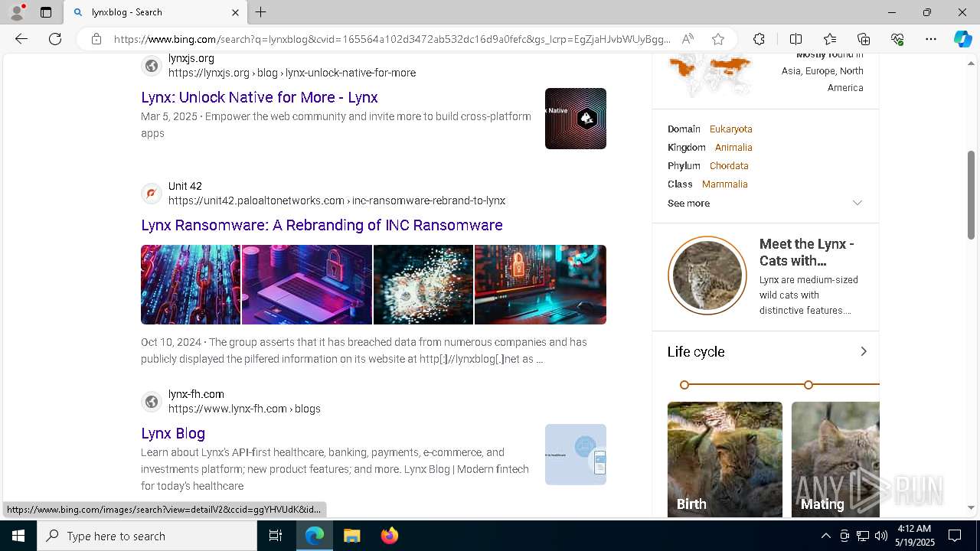This screenshot has width=980, height=551.
Task: Open Copilot sidebar icon
Action: coord(962,39)
